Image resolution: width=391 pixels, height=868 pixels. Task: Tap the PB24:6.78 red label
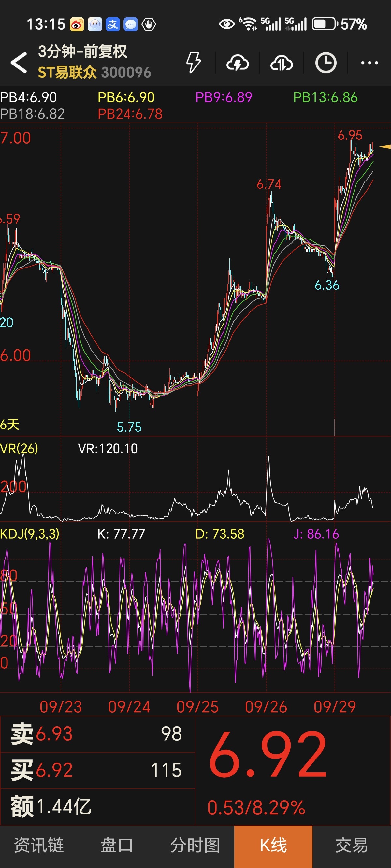click(130, 114)
